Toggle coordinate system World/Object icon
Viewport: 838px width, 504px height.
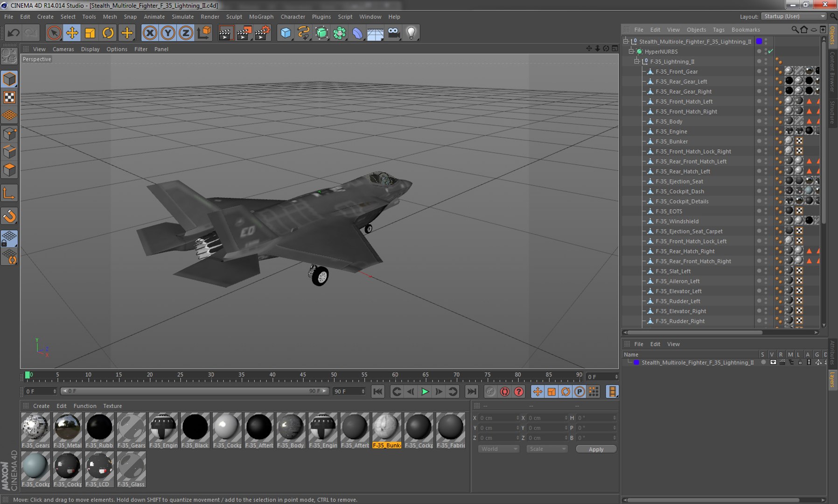[x=204, y=33]
